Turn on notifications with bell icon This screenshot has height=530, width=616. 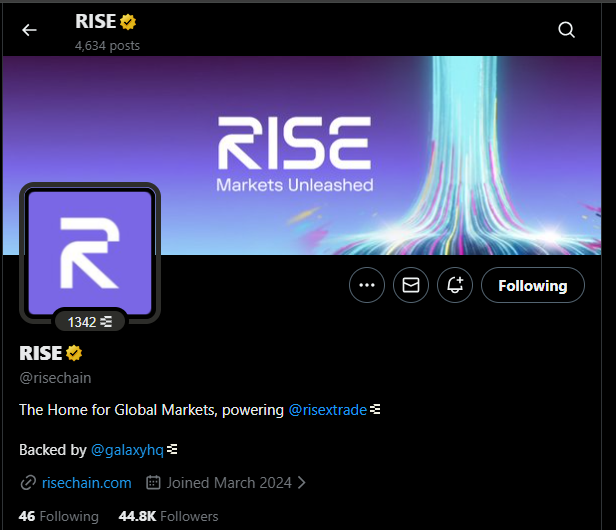[x=455, y=285]
